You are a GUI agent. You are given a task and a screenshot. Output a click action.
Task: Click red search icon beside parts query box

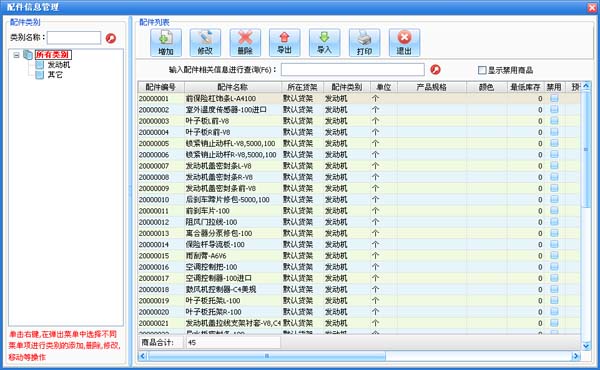pos(435,70)
